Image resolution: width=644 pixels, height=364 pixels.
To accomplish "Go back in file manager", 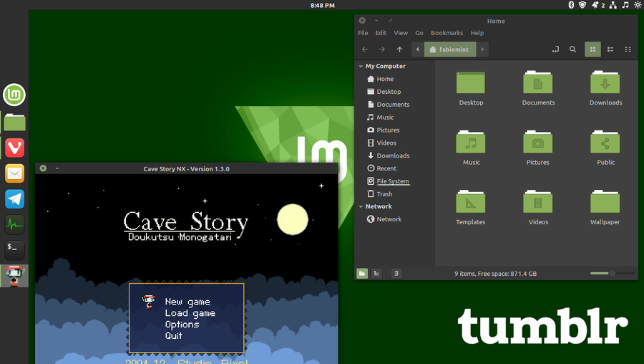I will pyautogui.click(x=365, y=49).
